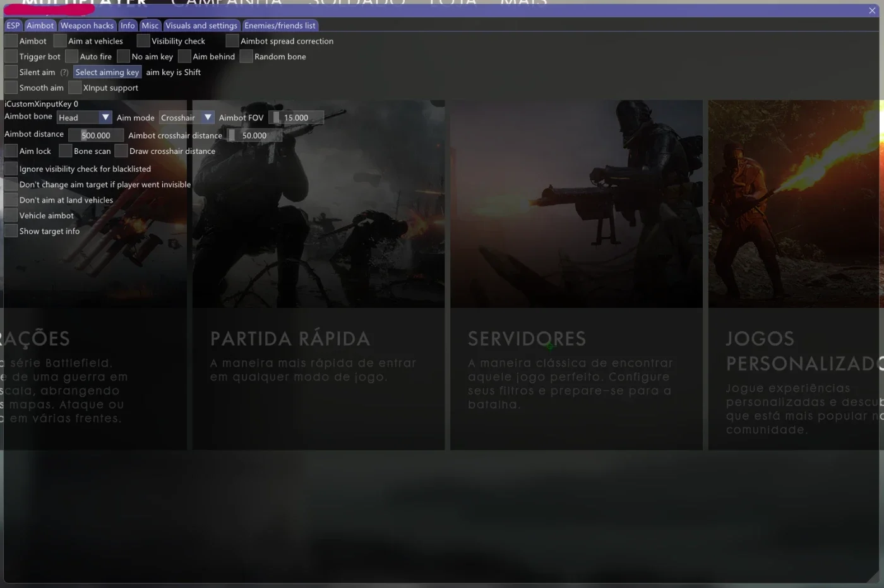
Task: Toggle Vehicle aimbot checkbox
Action: tap(11, 215)
